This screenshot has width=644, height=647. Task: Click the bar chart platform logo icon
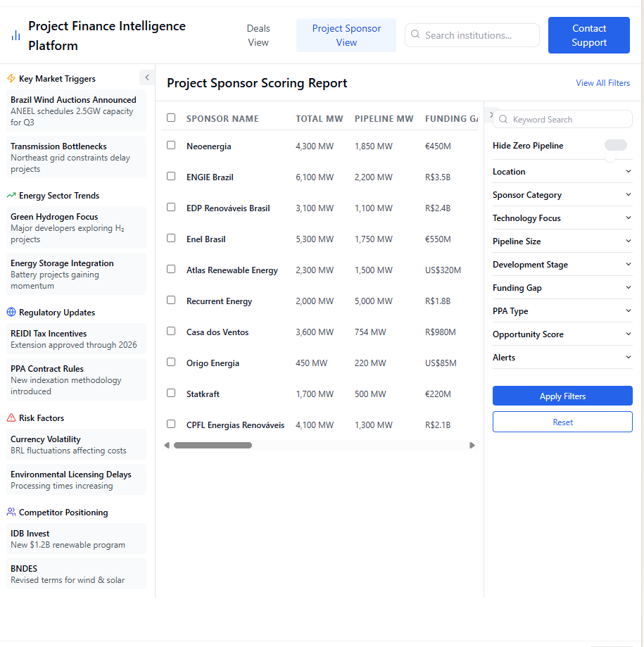(15, 36)
